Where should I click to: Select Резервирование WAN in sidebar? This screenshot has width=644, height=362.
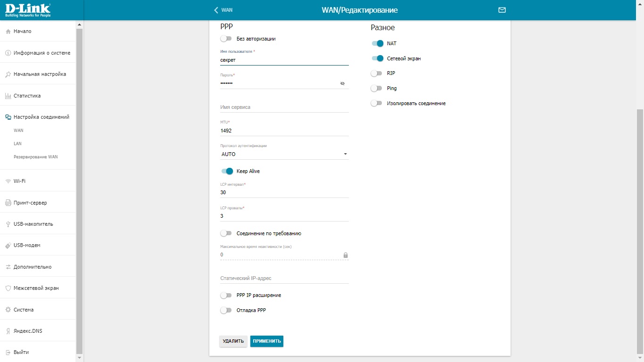(35, 157)
